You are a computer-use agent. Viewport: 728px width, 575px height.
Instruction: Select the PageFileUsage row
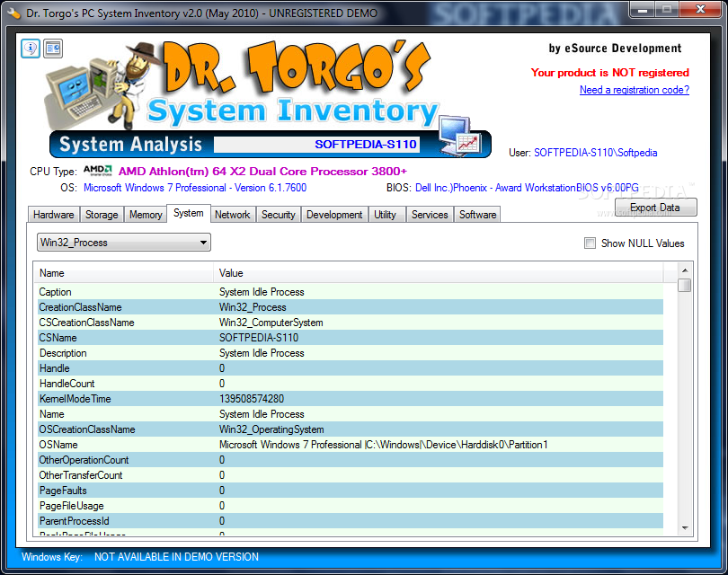click(351, 506)
